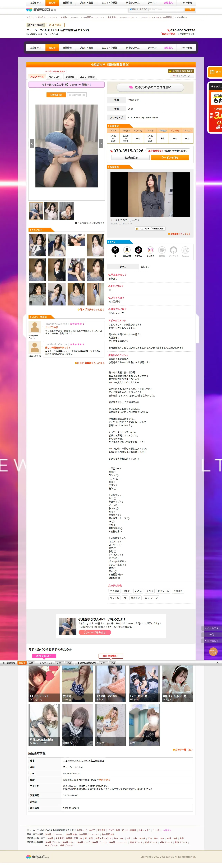Collapse the bottom history bar chevron

[x=217, y=662]
